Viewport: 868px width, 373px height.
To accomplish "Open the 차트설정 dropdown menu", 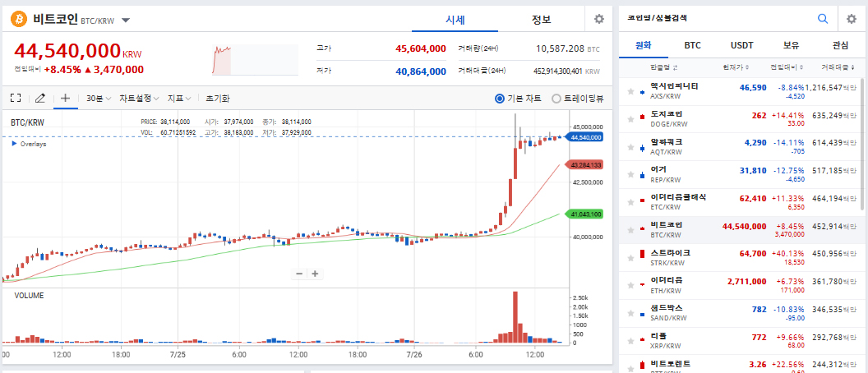I will pyautogui.click(x=139, y=99).
